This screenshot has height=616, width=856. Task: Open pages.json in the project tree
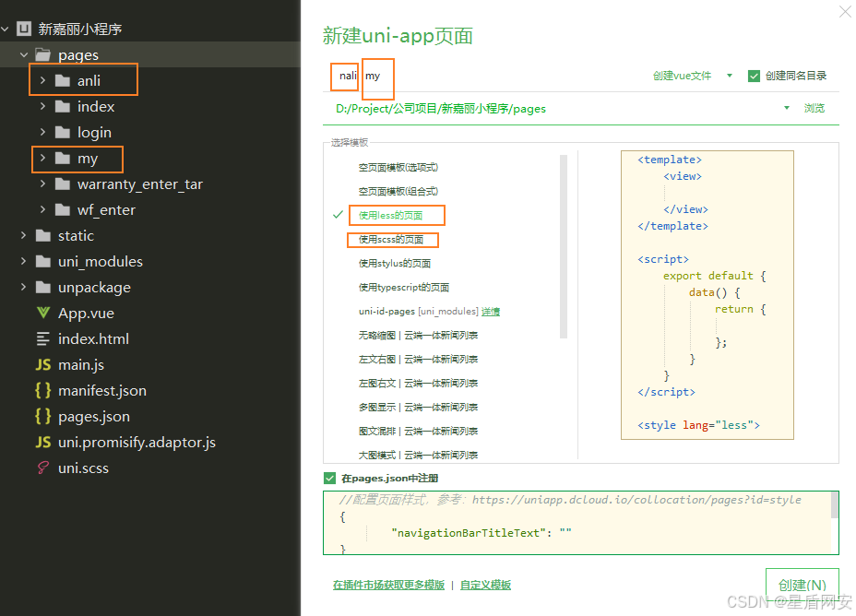tap(94, 416)
